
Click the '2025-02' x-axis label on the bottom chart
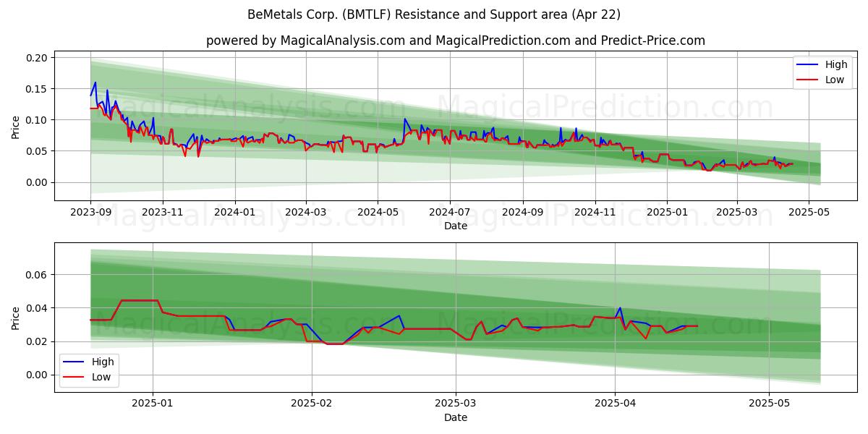pyautogui.click(x=312, y=405)
